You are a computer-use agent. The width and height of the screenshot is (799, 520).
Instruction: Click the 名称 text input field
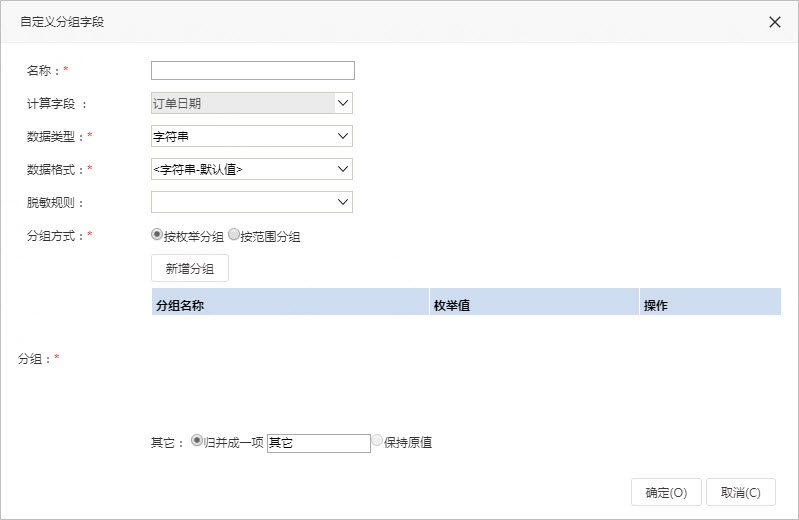click(253, 70)
